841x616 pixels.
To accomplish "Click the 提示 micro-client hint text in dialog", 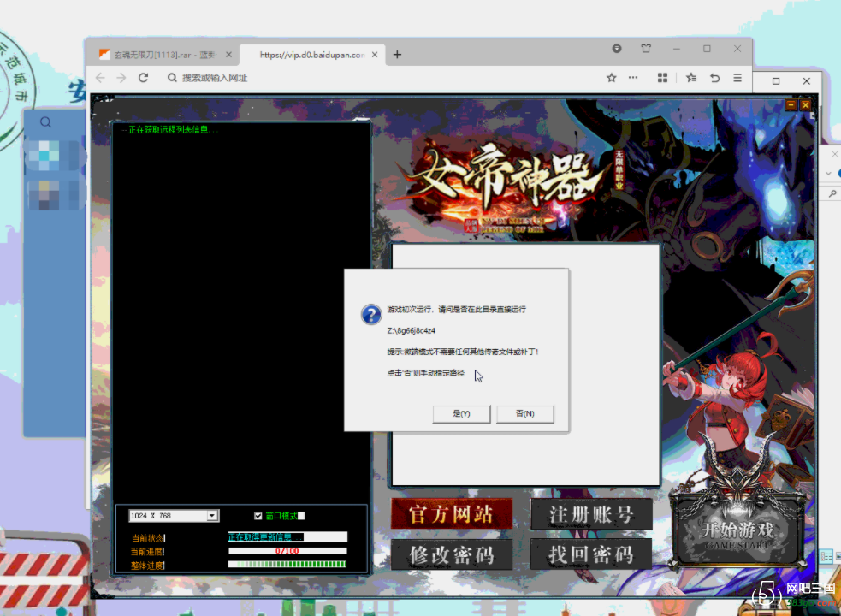I will point(463,352).
